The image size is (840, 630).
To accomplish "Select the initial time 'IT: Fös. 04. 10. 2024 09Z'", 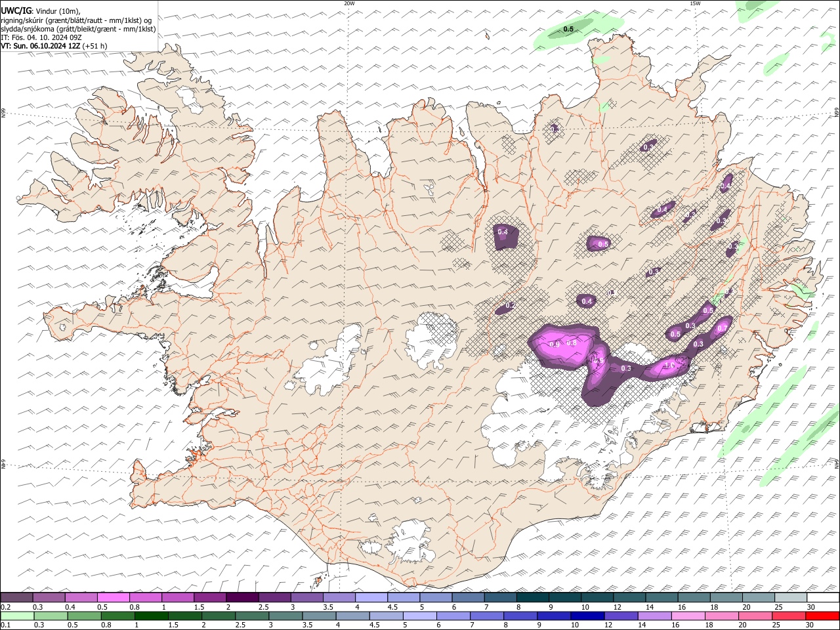I will [x=41, y=37].
